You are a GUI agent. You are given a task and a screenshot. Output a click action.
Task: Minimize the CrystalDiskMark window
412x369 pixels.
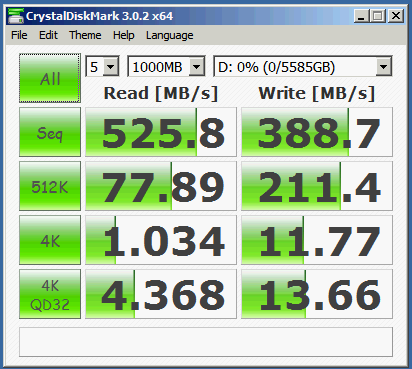tap(361, 16)
